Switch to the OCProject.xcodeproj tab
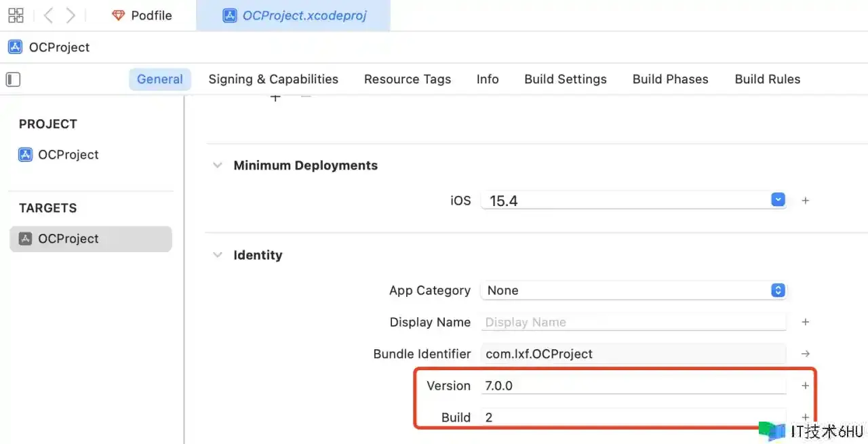The height and width of the screenshot is (444, 868). point(295,16)
